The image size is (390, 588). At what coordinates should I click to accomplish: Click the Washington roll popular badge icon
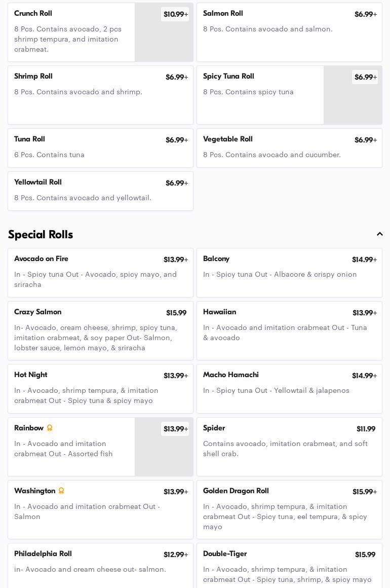click(61, 491)
